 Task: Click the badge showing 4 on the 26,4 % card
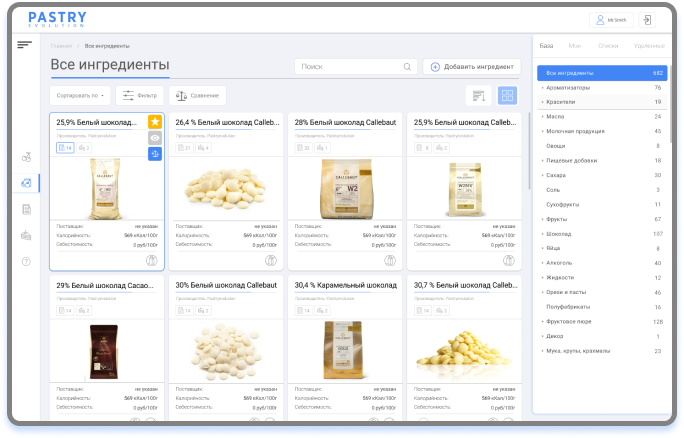click(203, 148)
